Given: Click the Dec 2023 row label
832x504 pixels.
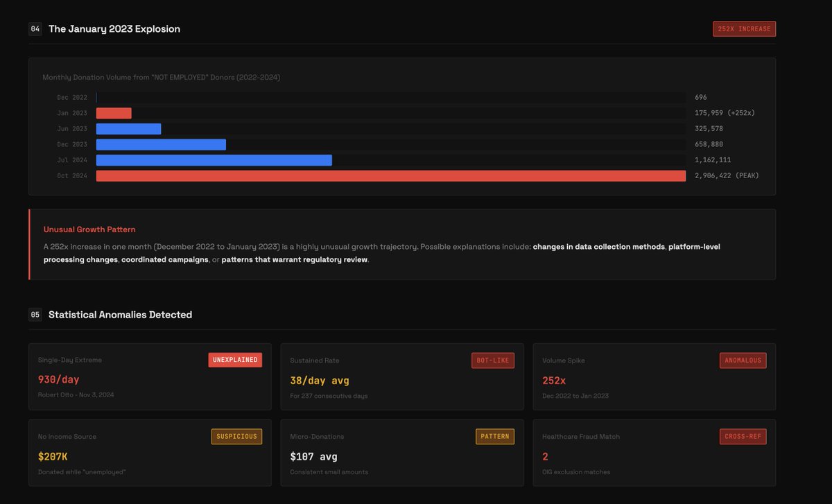Looking at the screenshot, I should tap(72, 144).
